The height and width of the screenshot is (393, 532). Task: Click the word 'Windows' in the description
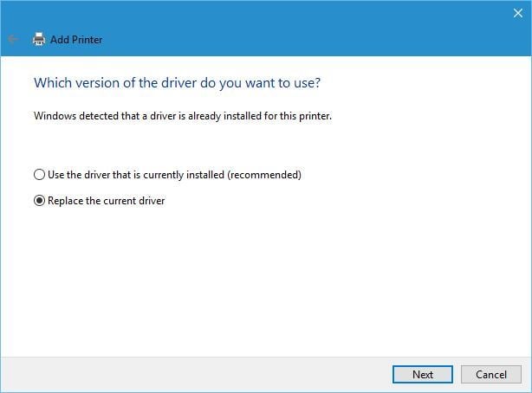pyautogui.click(x=55, y=116)
